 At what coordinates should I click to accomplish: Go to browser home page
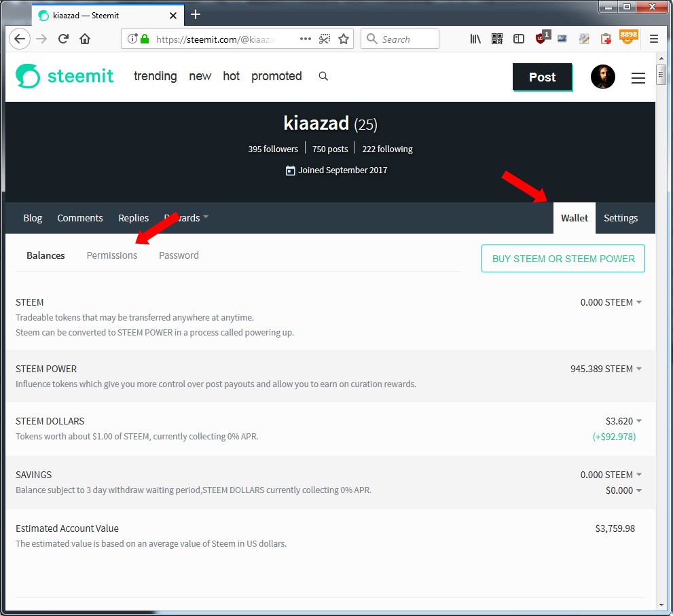[85, 39]
